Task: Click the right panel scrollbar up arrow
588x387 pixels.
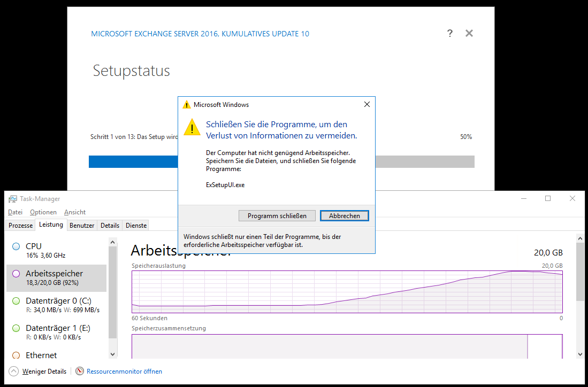Action: point(580,238)
